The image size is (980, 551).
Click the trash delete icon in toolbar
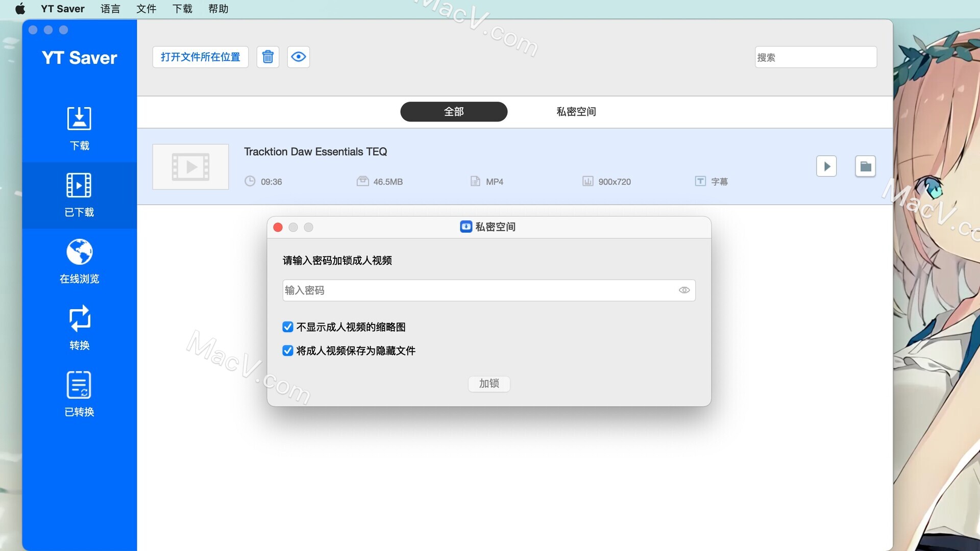[x=268, y=57]
